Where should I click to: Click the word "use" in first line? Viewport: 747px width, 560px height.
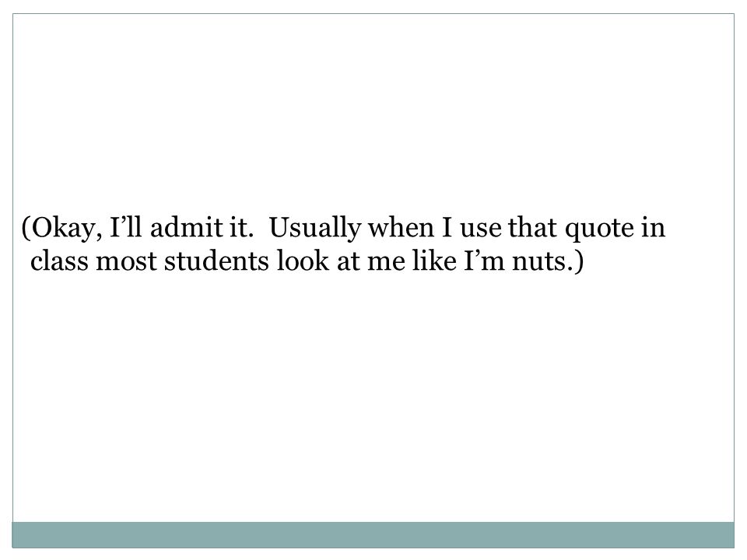pos(481,230)
